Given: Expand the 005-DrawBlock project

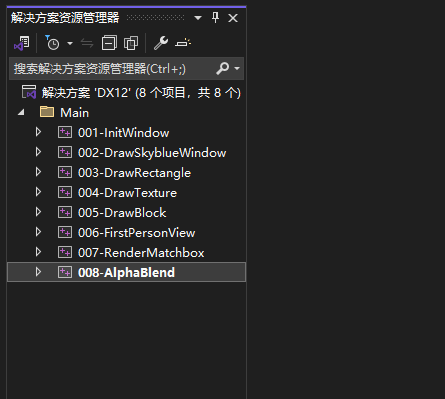Looking at the screenshot, I should point(38,212).
